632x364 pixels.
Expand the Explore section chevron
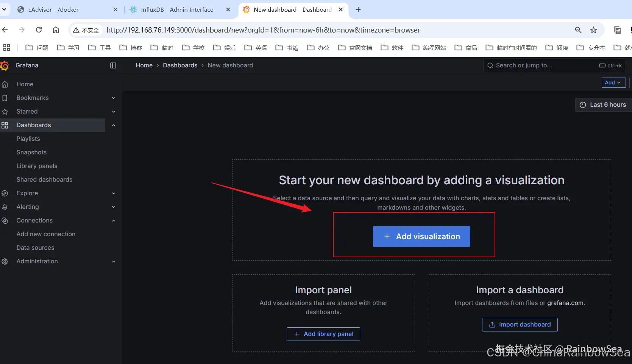click(114, 193)
